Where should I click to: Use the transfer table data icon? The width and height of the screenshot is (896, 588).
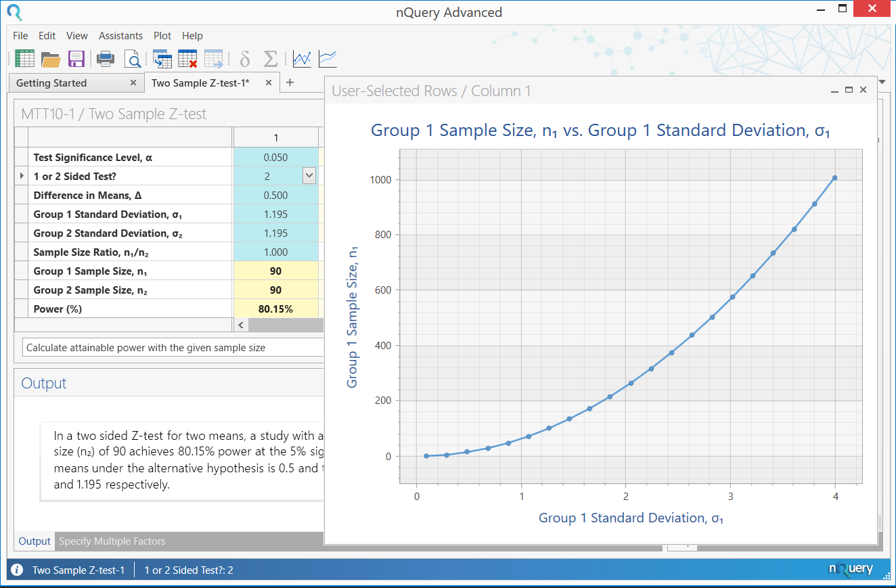[215, 59]
